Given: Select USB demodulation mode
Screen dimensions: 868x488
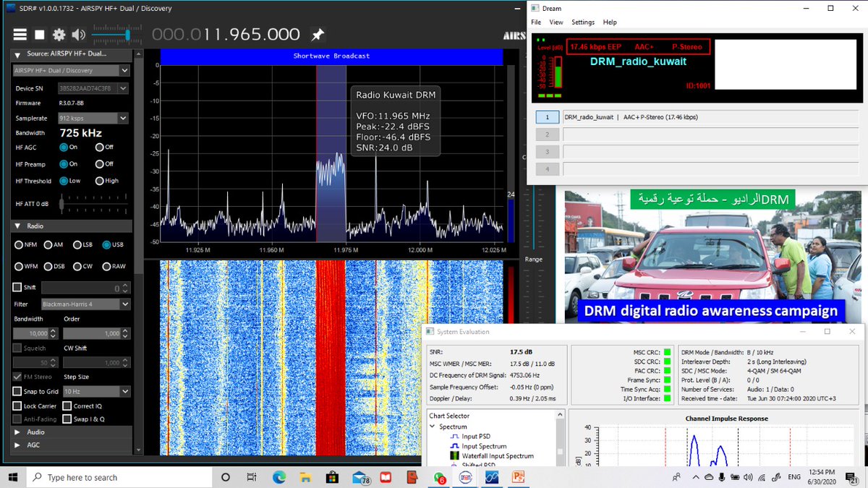Looking at the screenshot, I should (x=106, y=245).
